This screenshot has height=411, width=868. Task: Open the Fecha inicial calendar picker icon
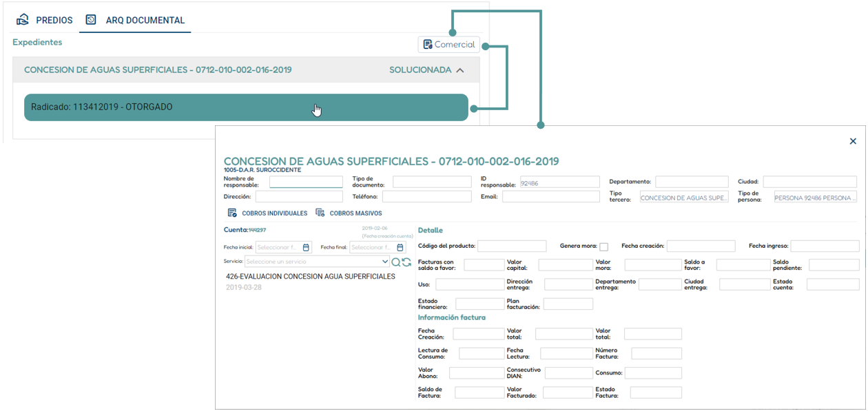pyautogui.click(x=307, y=247)
